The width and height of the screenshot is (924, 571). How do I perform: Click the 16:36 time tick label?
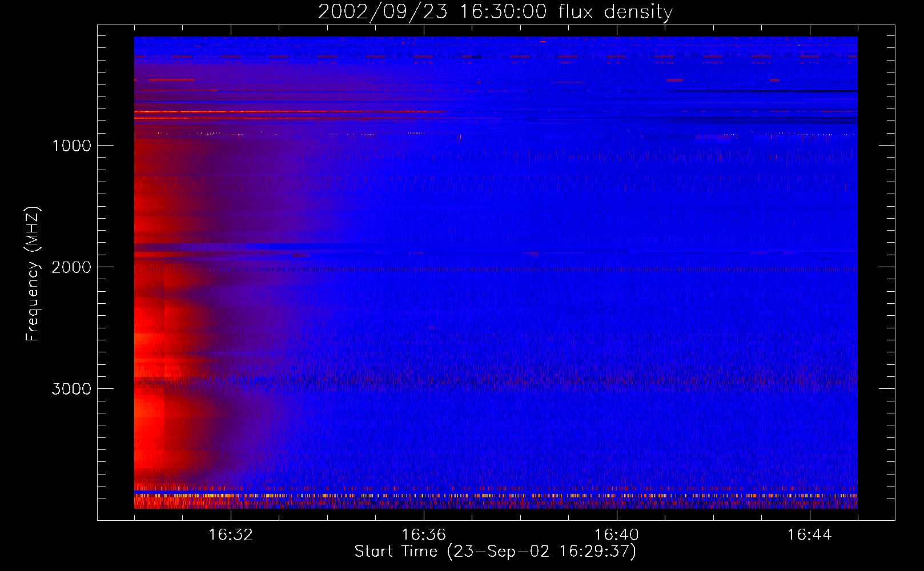tap(424, 535)
